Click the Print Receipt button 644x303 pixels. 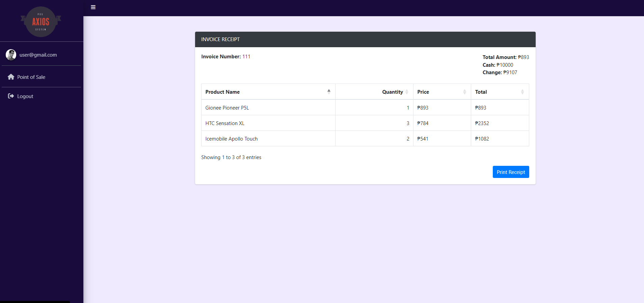(511, 172)
